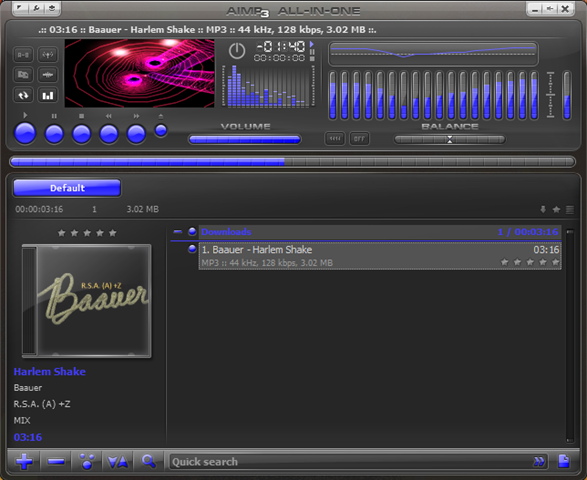The width and height of the screenshot is (587, 480).
Task: Adjust the Volume slider
Action: point(244,140)
